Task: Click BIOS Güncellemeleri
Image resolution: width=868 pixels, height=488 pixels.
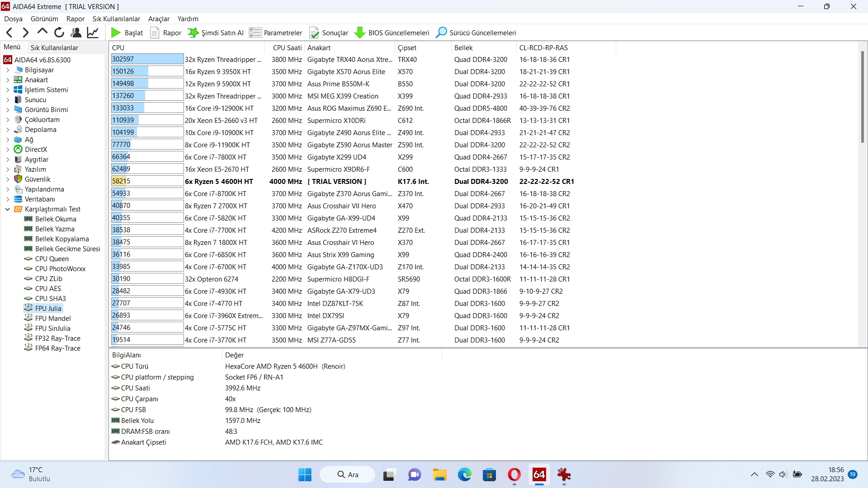Action: click(x=392, y=33)
